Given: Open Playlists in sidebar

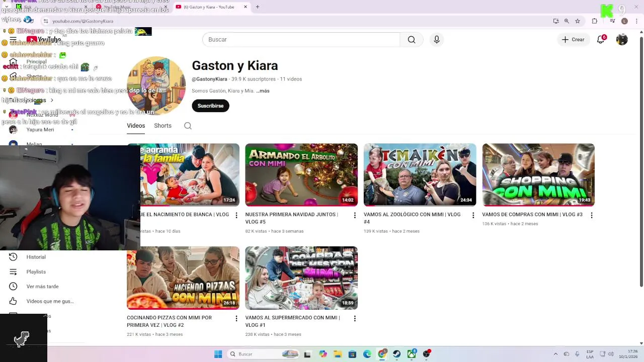Looking at the screenshot, I should (36, 272).
